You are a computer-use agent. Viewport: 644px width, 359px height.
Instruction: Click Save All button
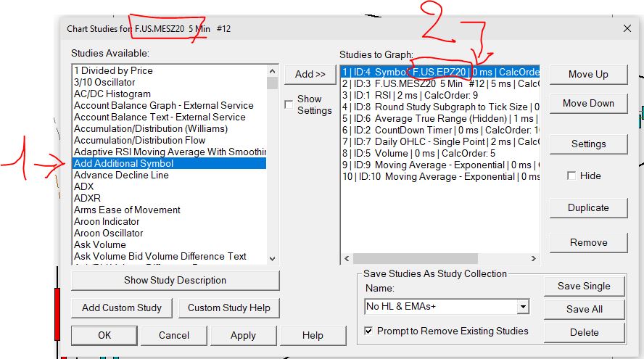[x=584, y=309]
